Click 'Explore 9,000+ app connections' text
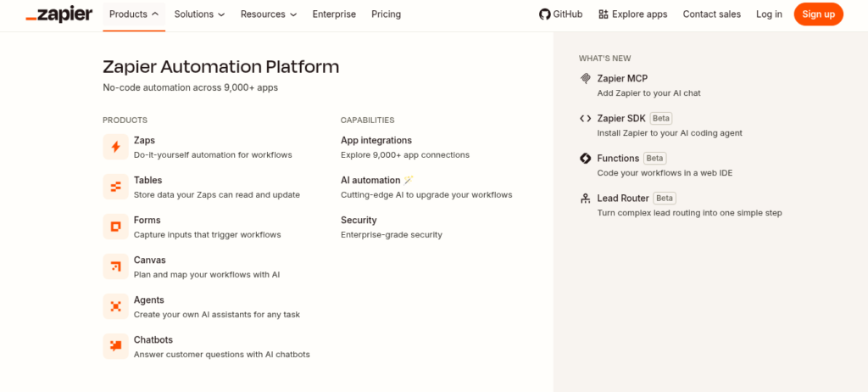Image resolution: width=868 pixels, height=392 pixels. 405,155
